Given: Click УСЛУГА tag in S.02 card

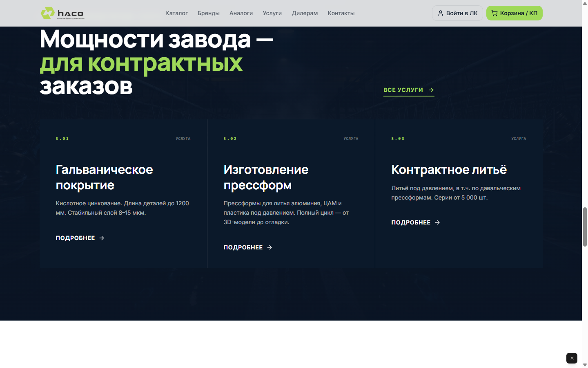Looking at the screenshot, I should coord(351,139).
